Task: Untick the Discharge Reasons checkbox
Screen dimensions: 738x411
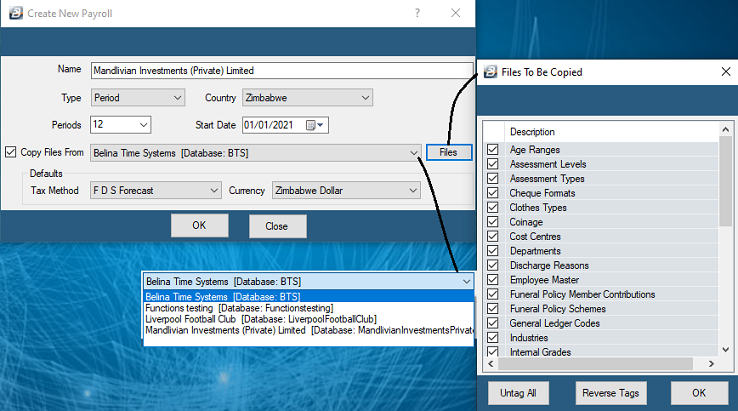Action: [493, 265]
